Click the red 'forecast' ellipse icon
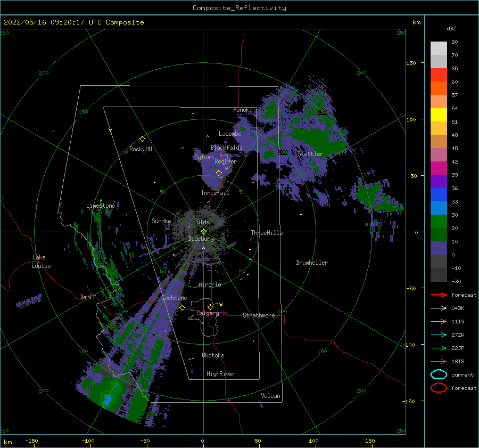479x448 pixels. pos(439,388)
